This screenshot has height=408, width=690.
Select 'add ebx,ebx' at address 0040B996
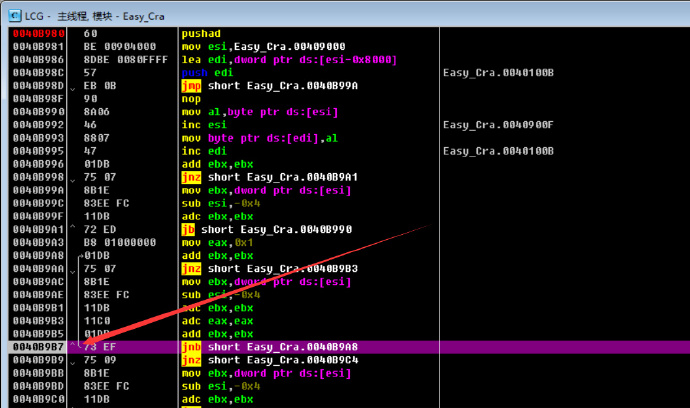(x=217, y=164)
